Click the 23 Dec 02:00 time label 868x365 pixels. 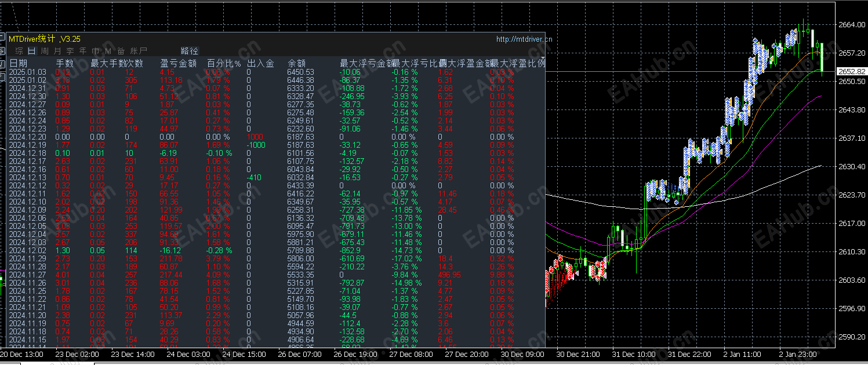click(78, 353)
